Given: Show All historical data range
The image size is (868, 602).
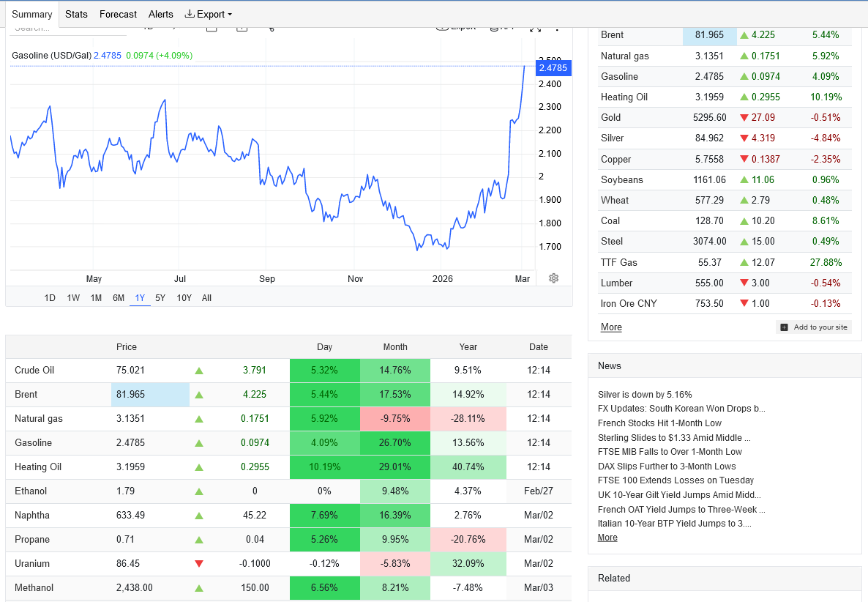Looking at the screenshot, I should [x=207, y=298].
